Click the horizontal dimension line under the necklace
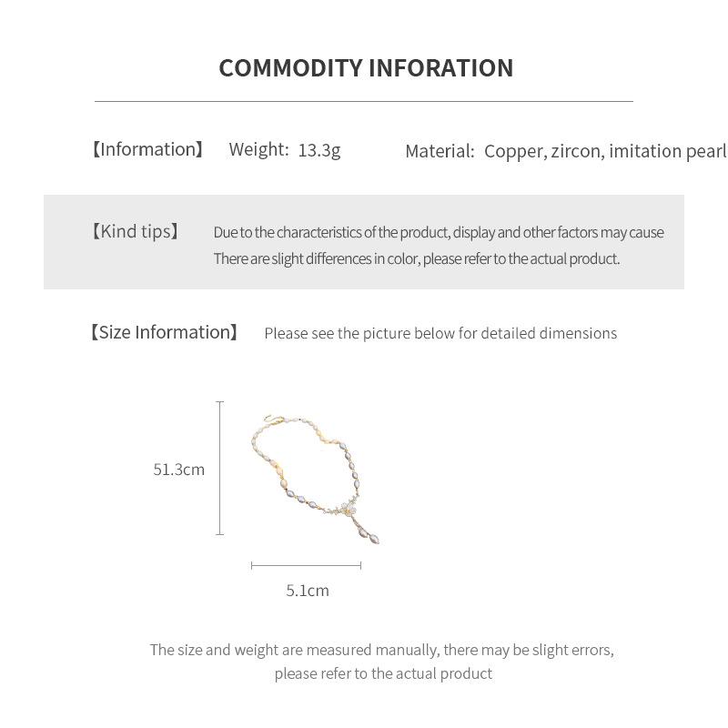 [306, 565]
